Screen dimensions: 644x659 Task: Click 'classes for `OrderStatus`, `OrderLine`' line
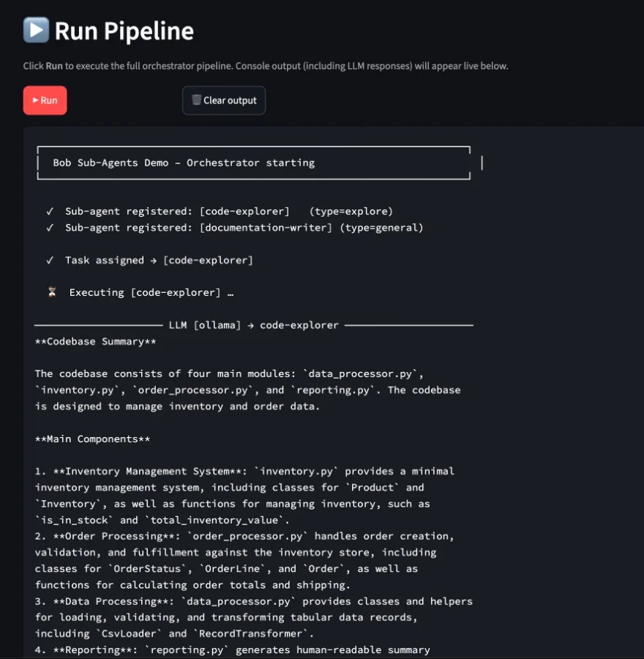[226, 569]
